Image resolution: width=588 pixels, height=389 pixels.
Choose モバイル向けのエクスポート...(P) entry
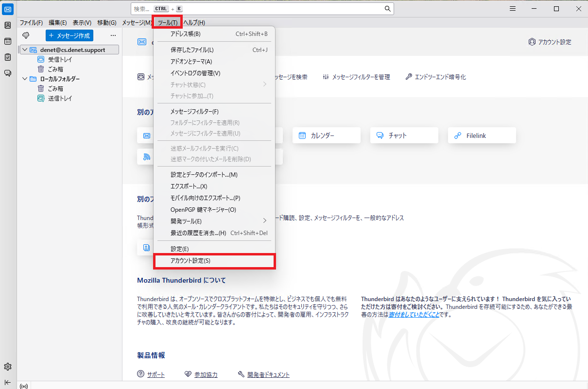(214, 198)
